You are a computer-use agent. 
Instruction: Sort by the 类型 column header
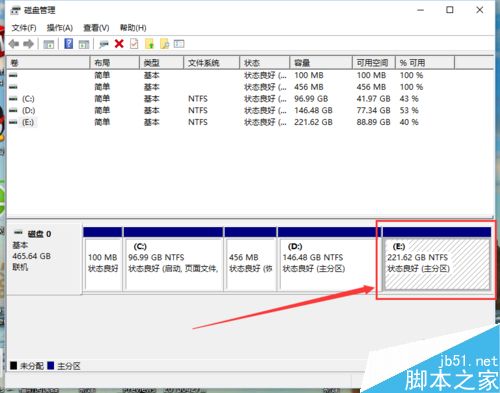(162, 63)
